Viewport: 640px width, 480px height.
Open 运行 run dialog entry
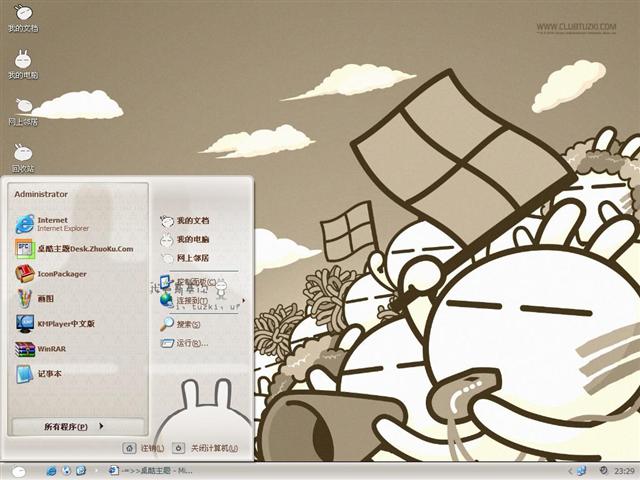point(184,343)
